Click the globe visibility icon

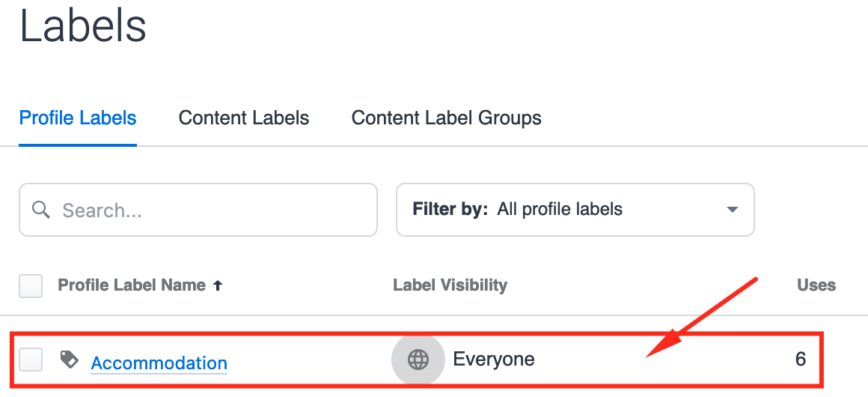point(418,360)
